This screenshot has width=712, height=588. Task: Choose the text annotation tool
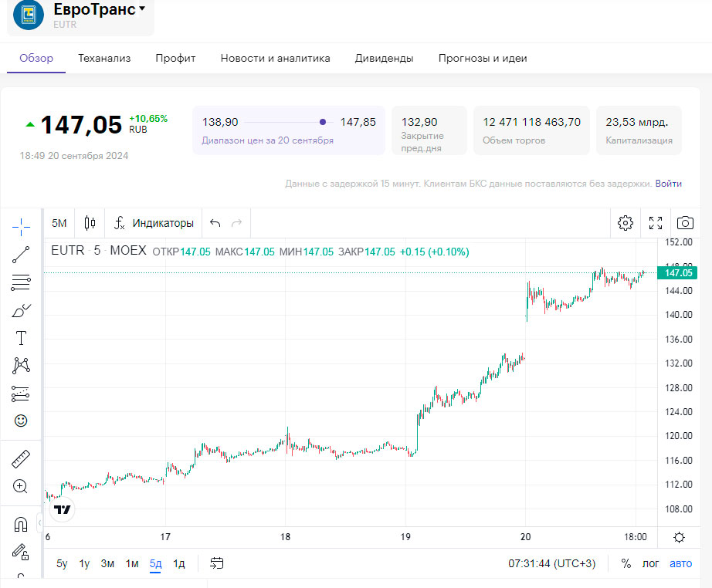[x=21, y=338]
